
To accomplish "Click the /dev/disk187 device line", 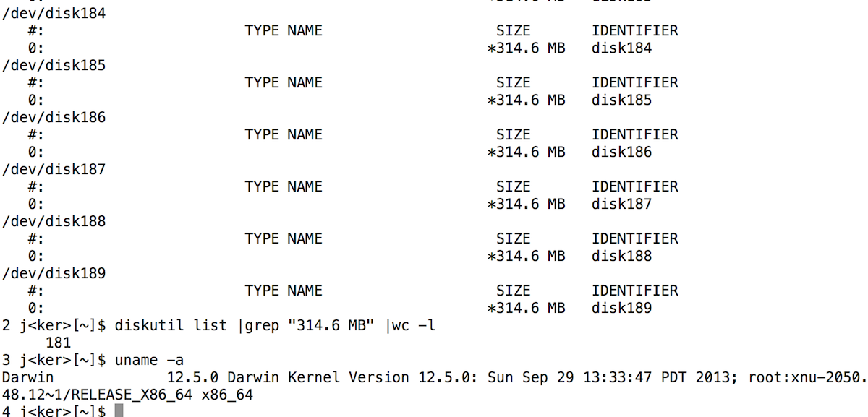I will coord(54,170).
